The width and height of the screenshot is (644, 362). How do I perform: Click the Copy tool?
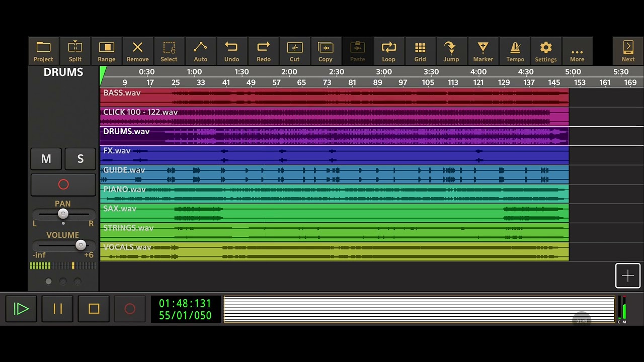[326, 51]
